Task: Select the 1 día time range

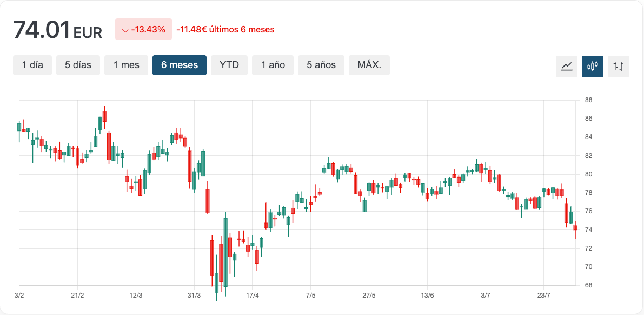Action: pyautogui.click(x=32, y=65)
